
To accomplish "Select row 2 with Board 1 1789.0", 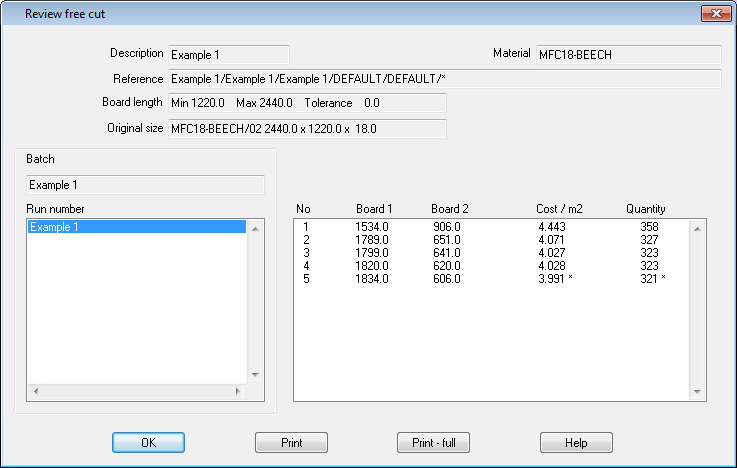I will (491, 240).
